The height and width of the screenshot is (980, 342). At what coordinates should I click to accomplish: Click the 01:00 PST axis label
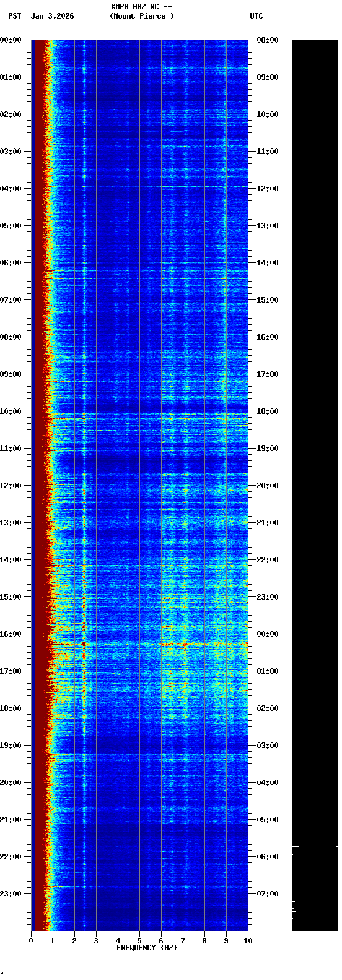pos(11,77)
